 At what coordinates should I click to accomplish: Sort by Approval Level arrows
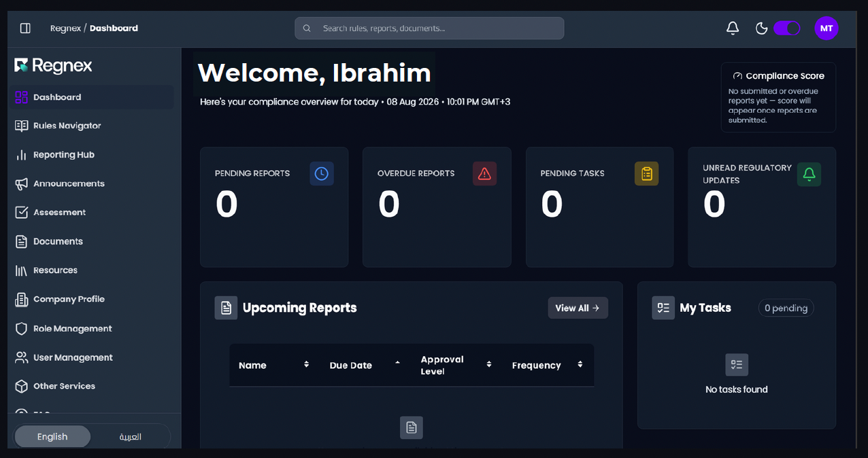pyautogui.click(x=488, y=365)
